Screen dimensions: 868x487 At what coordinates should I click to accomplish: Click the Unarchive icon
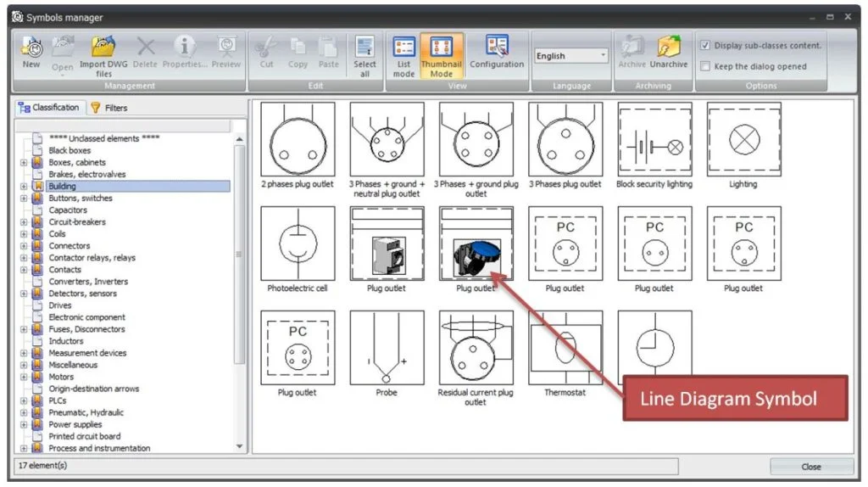tap(669, 48)
